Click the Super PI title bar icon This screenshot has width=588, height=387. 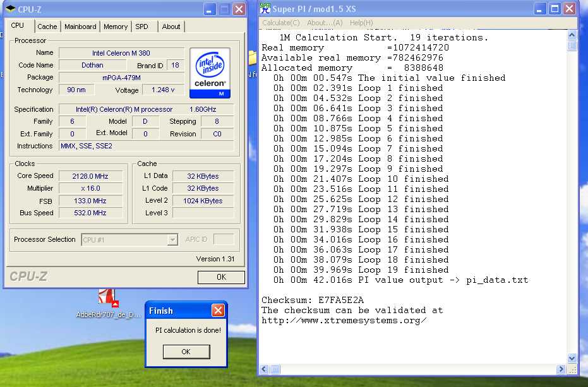click(x=265, y=8)
